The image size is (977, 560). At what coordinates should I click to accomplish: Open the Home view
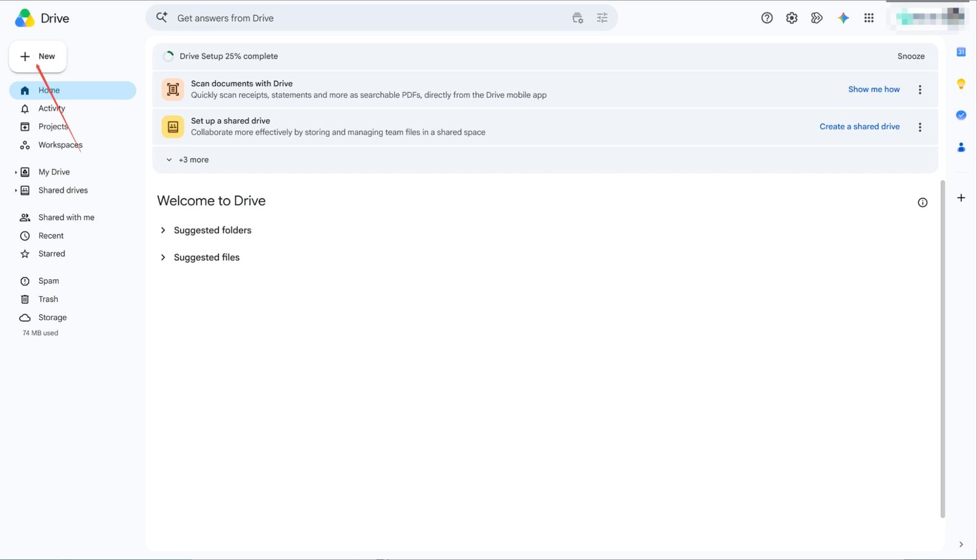pyautogui.click(x=73, y=90)
